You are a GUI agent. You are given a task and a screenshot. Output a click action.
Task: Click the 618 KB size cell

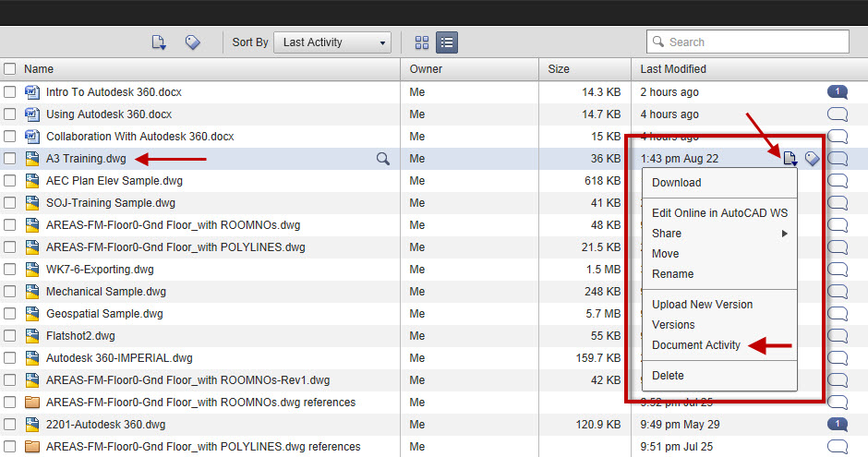602,181
